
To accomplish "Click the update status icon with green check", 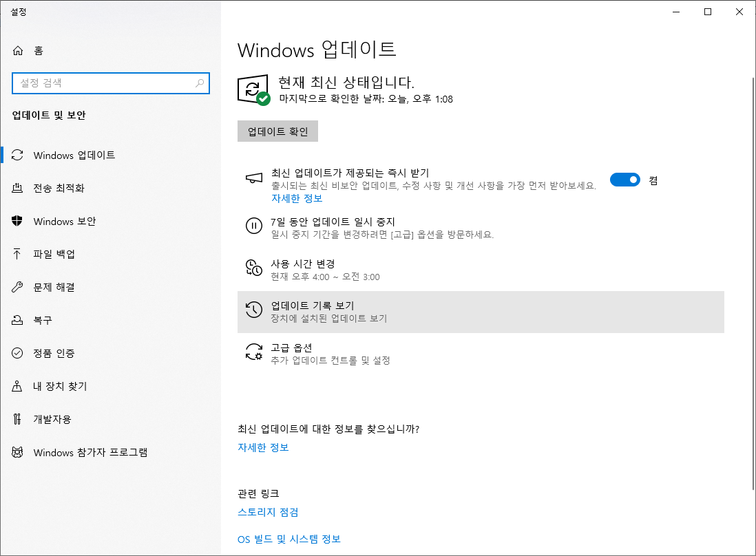I will pos(253,90).
